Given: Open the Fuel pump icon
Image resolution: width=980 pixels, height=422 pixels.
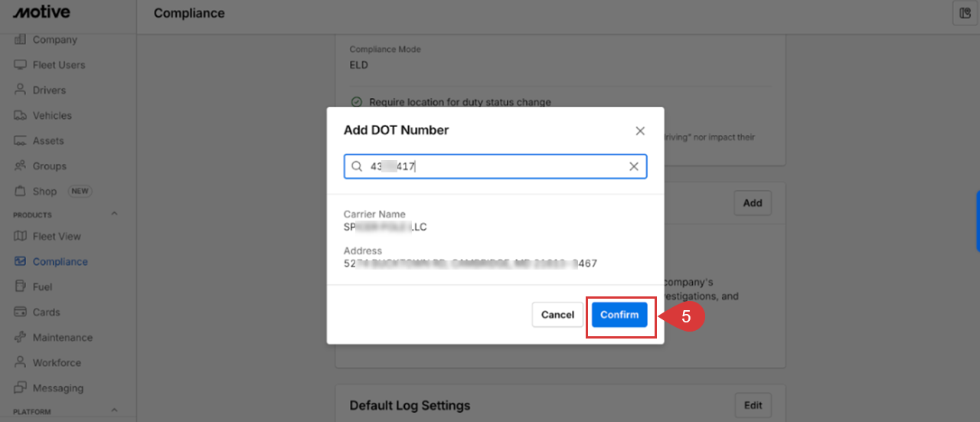Looking at the screenshot, I should pyautogui.click(x=20, y=286).
